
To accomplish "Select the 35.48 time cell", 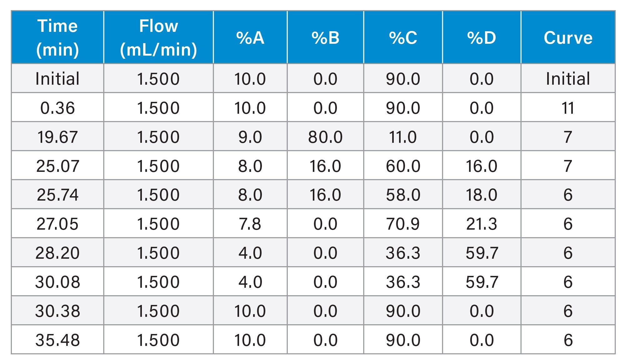I will (x=57, y=340).
